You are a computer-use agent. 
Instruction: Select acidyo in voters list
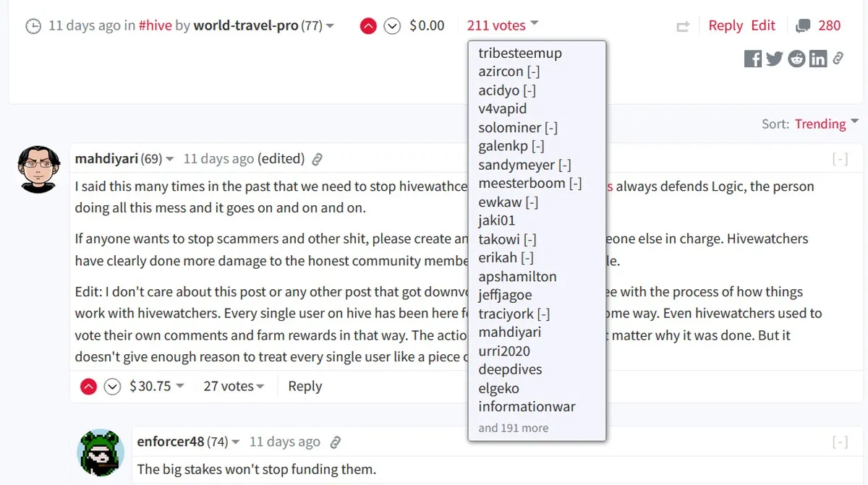click(499, 90)
